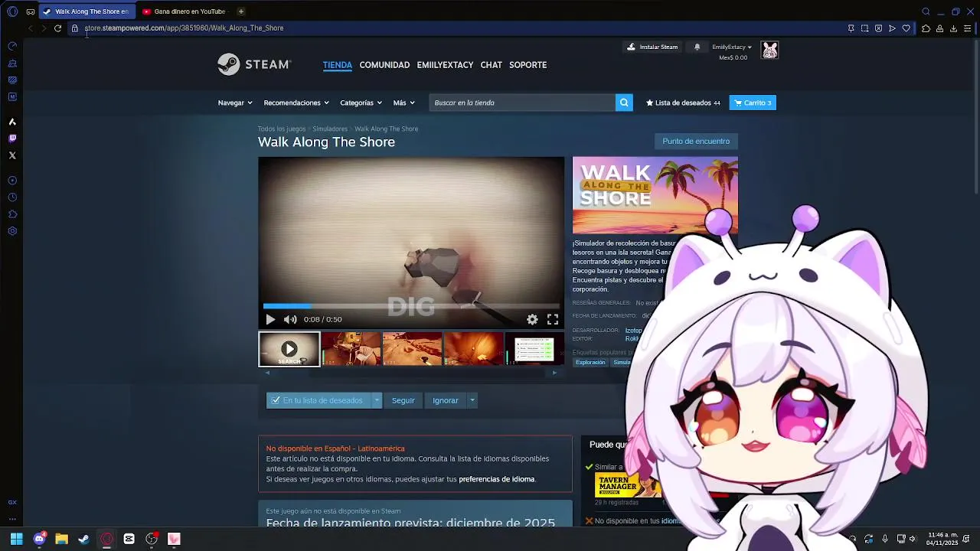The height and width of the screenshot is (551, 980).
Task: Expand EmilyExtacy account dropdown
Action: click(x=732, y=47)
